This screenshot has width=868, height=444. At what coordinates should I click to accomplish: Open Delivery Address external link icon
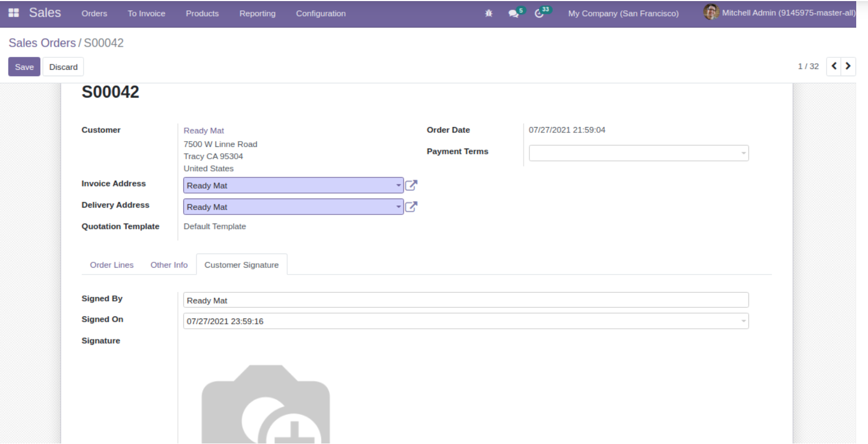tap(411, 207)
